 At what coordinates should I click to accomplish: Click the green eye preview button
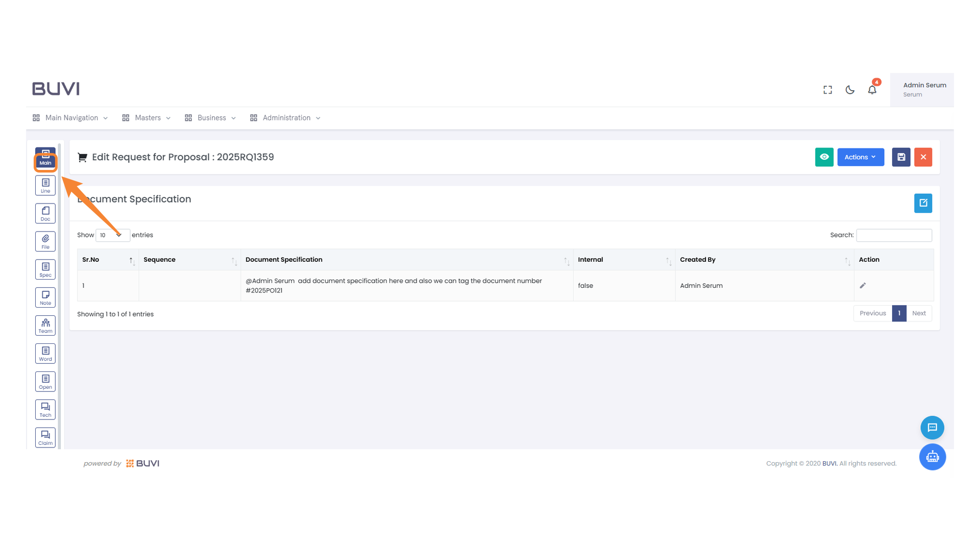pyautogui.click(x=824, y=157)
